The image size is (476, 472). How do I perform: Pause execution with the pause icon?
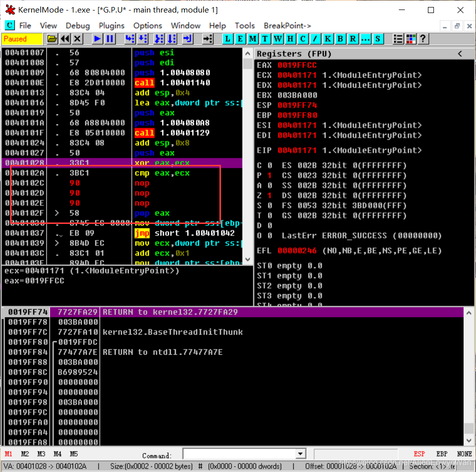click(110, 39)
